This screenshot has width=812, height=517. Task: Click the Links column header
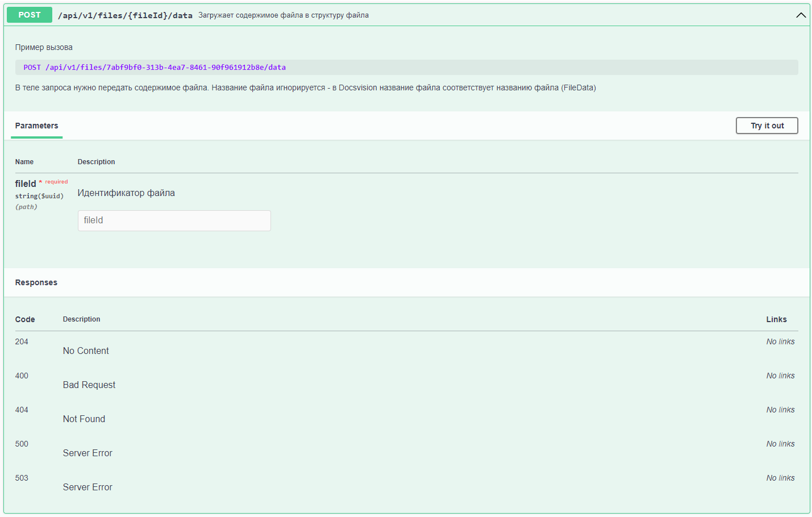776,319
